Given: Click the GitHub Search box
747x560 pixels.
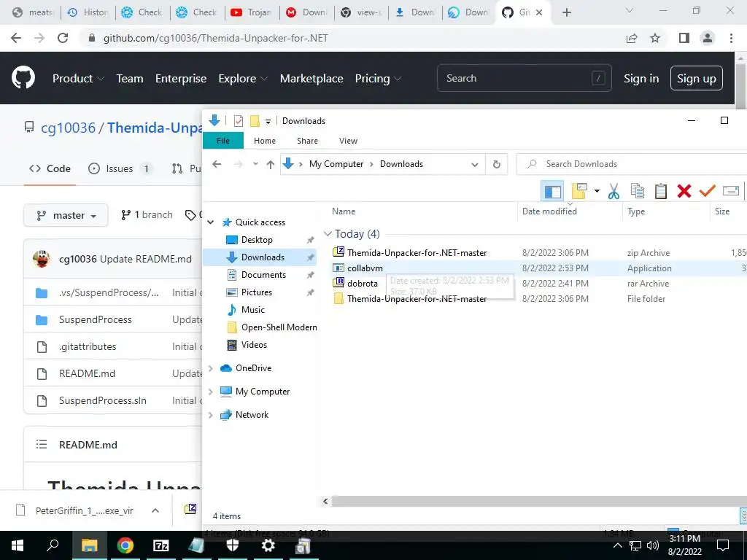Looking at the screenshot, I should [524, 78].
